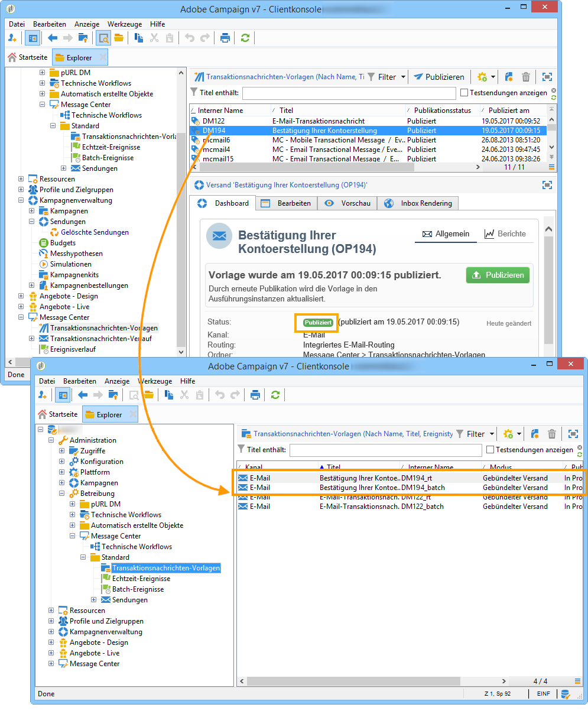This screenshot has width=588, height=714.
Task: Open the Werkzeuge menu in the upper window
Action: [x=125, y=24]
